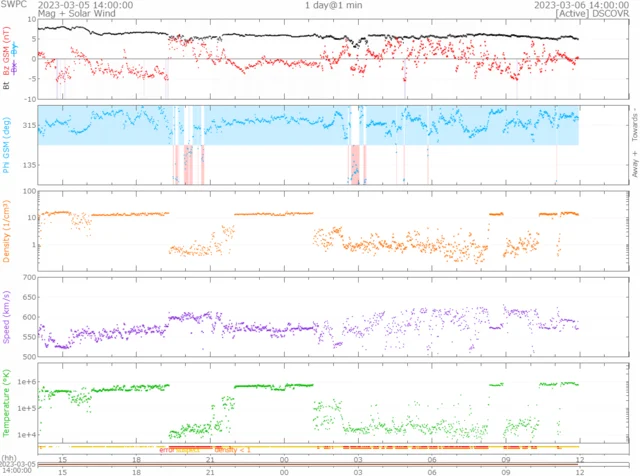Click the light blue 'Towards' band in the Phi panel
The width and height of the screenshot is (640, 476).
click(x=308, y=125)
